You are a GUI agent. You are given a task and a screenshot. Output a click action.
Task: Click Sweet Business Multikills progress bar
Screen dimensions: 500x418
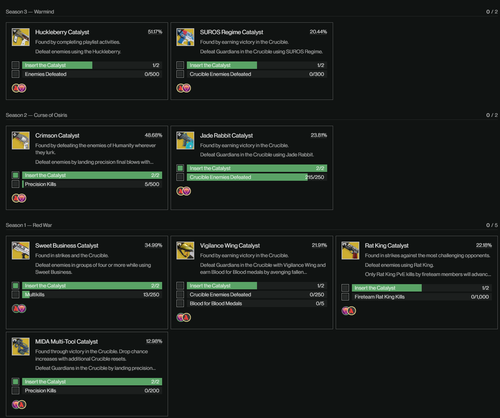[x=92, y=294]
